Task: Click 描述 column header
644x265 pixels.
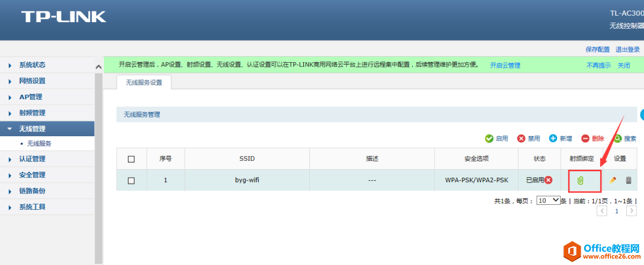Action: click(372, 158)
